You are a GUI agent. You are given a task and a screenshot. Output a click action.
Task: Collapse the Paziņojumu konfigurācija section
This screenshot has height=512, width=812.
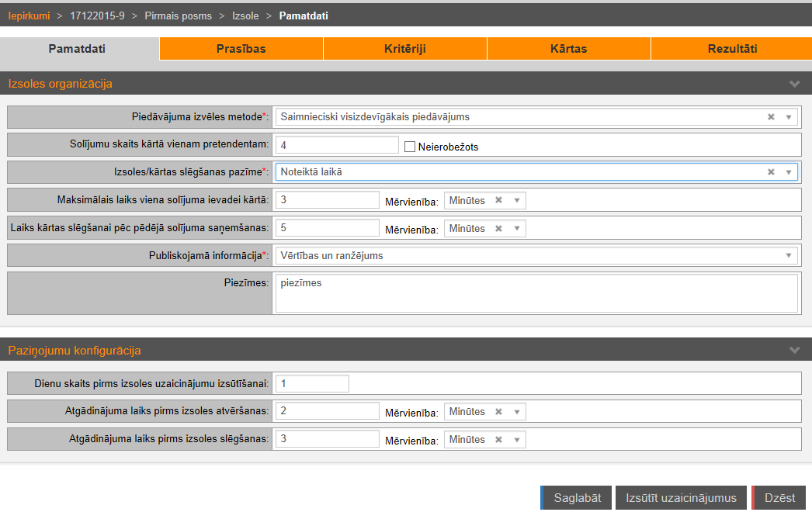(794, 351)
